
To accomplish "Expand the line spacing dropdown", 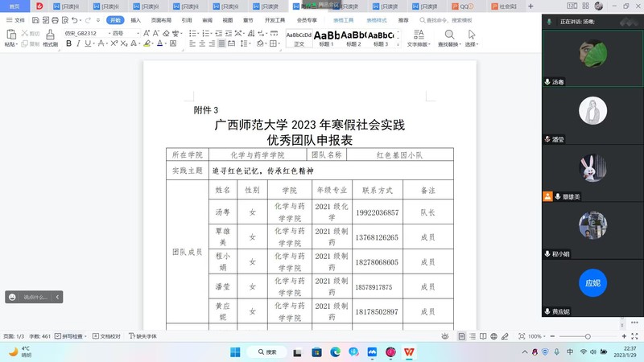I will [250, 43].
